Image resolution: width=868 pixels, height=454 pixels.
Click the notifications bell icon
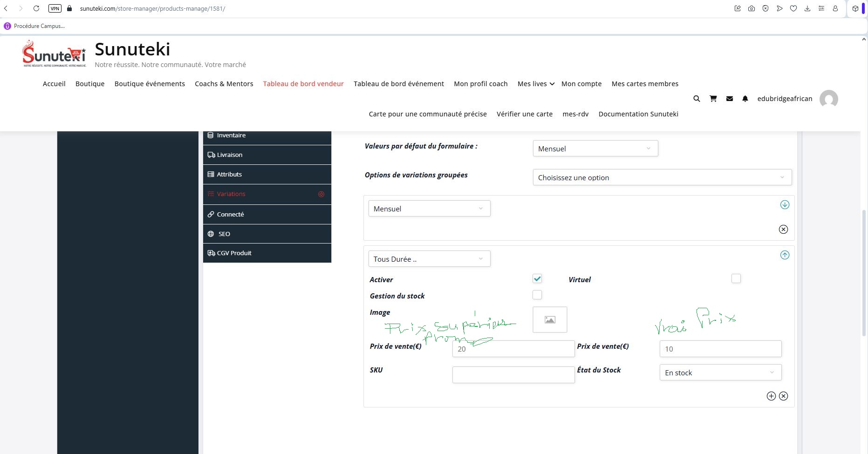(x=745, y=99)
